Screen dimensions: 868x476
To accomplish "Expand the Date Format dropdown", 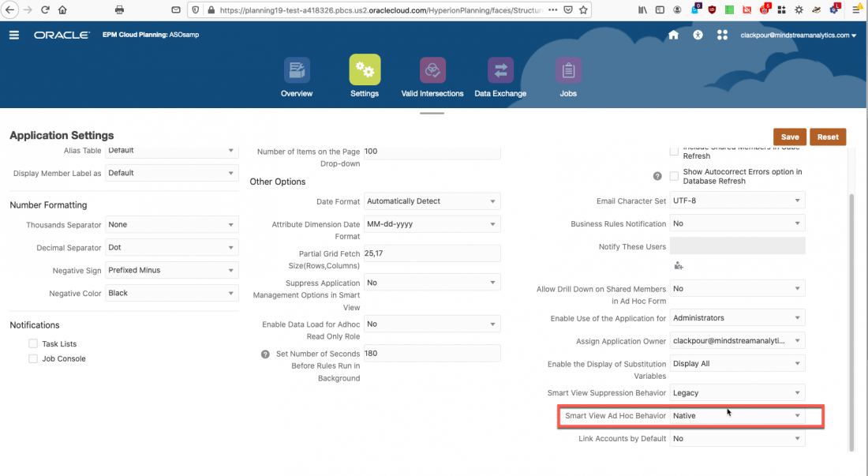I will point(492,201).
